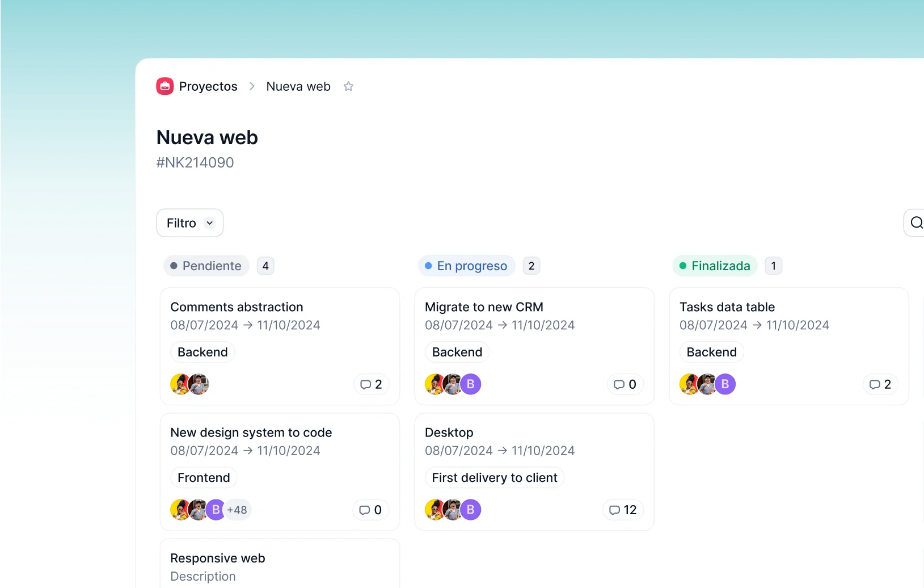Open comments on Migrate to new CRM
Viewport: 924px width, 588px height.
[625, 384]
